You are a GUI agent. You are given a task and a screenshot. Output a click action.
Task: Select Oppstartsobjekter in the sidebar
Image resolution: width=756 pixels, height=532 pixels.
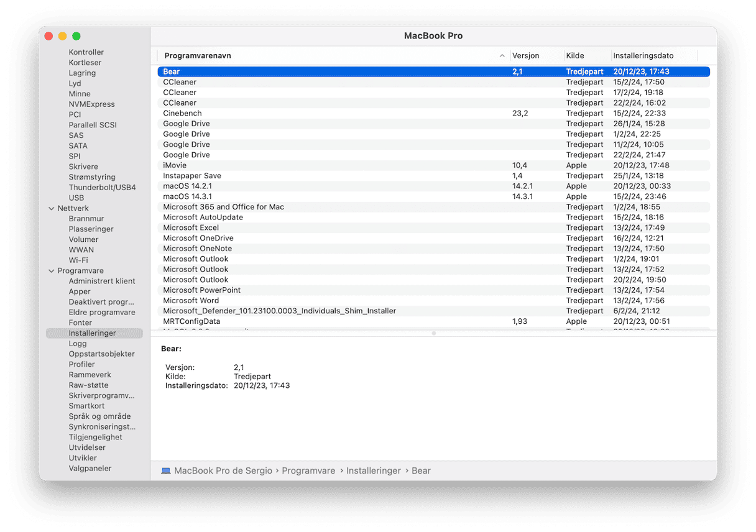tap(101, 354)
